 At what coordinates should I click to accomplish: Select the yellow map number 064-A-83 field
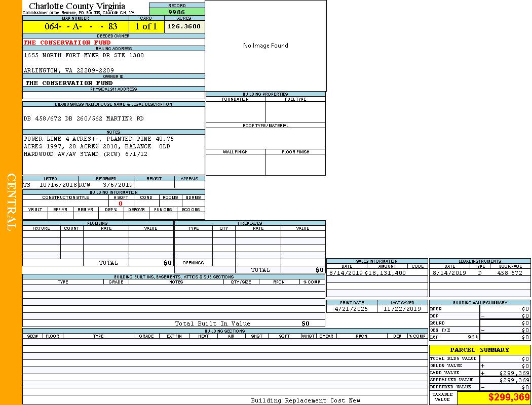point(75,26)
